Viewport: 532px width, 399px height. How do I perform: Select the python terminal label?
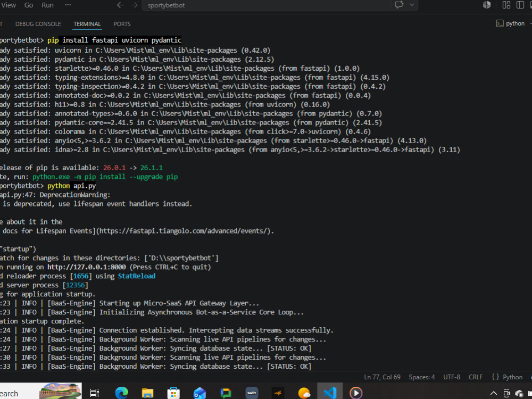point(515,23)
